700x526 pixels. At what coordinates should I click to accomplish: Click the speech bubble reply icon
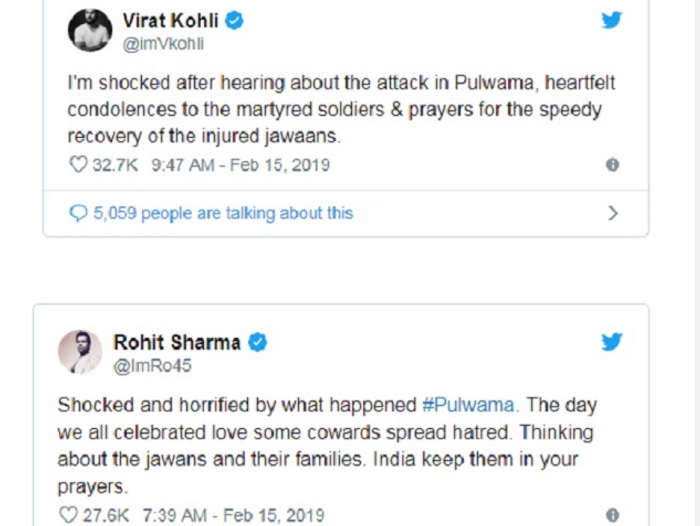click(x=78, y=213)
